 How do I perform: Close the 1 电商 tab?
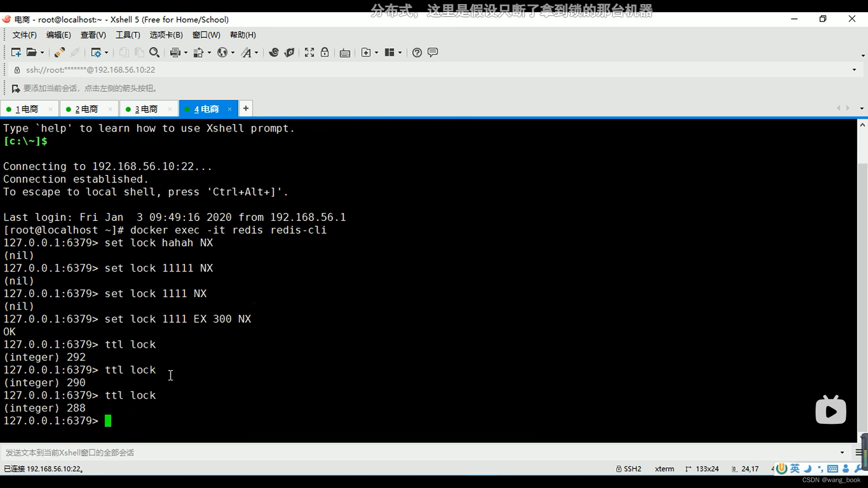[51, 109]
